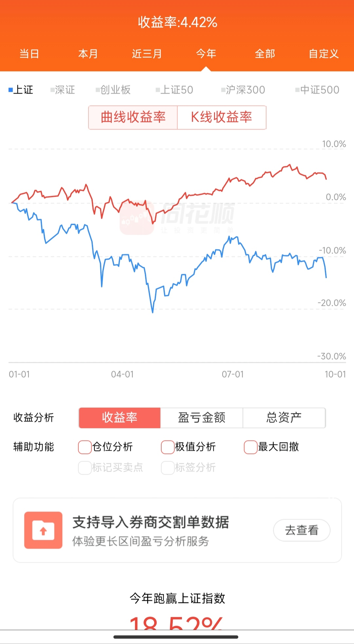Show 盈亏金额 analysis
The width and height of the screenshot is (354, 644).
point(202,418)
